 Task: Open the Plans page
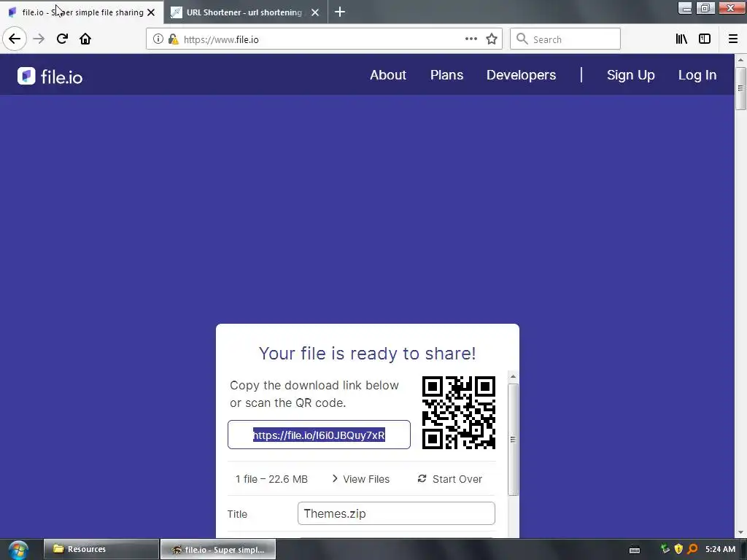click(x=446, y=75)
